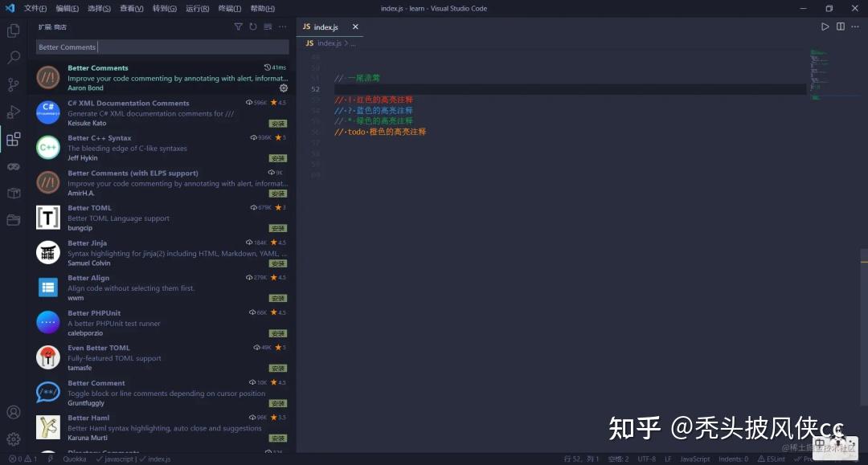Click the Better PHPUnit extension icon

point(48,322)
